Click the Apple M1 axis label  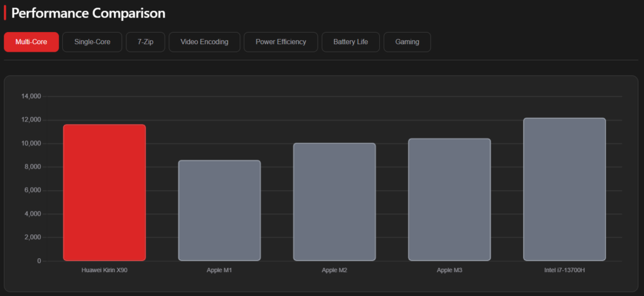coord(219,271)
